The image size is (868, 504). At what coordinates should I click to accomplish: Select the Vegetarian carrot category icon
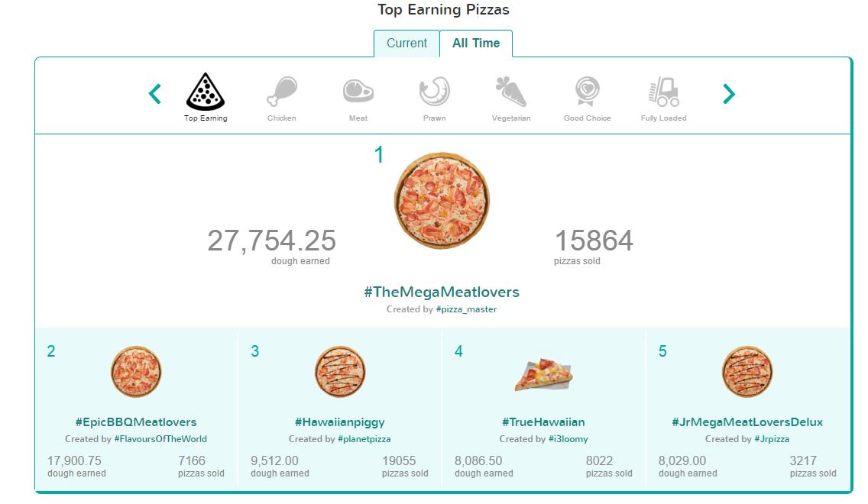click(x=511, y=92)
